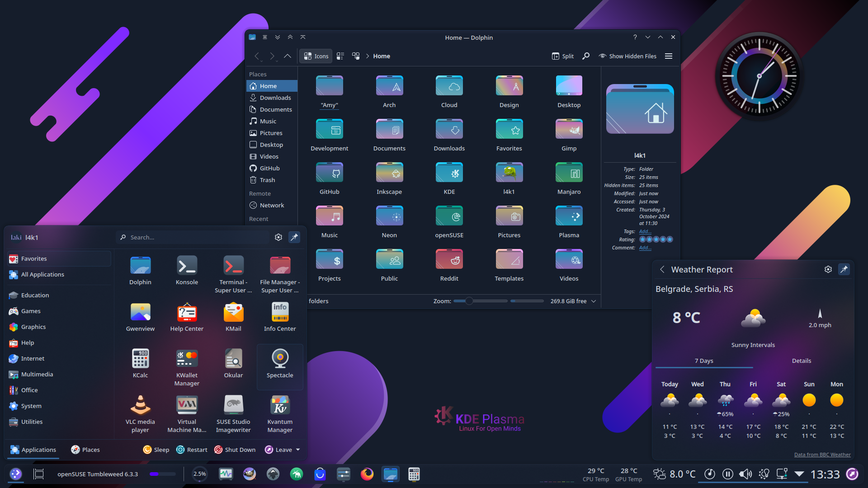Viewport: 868px width, 488px height.
Task: Open Data from BBC Weather link
Action: coord(822,455)
